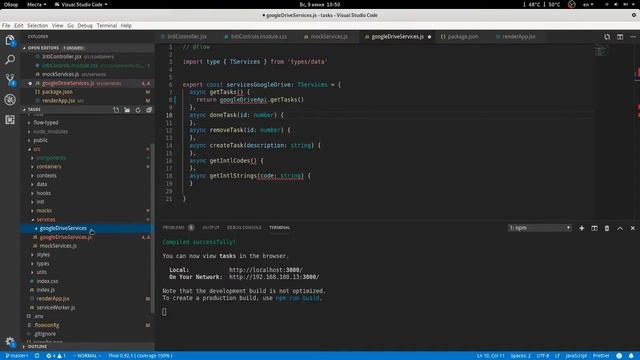Switch to the DEBUG CONSOLE panel tab
The image size is (640, 360).
(244, 228)
